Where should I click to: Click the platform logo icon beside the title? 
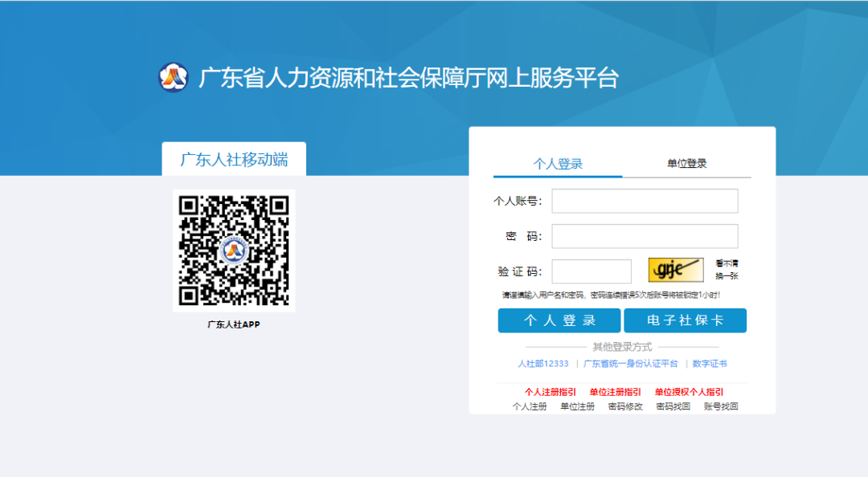click(174, 77)
